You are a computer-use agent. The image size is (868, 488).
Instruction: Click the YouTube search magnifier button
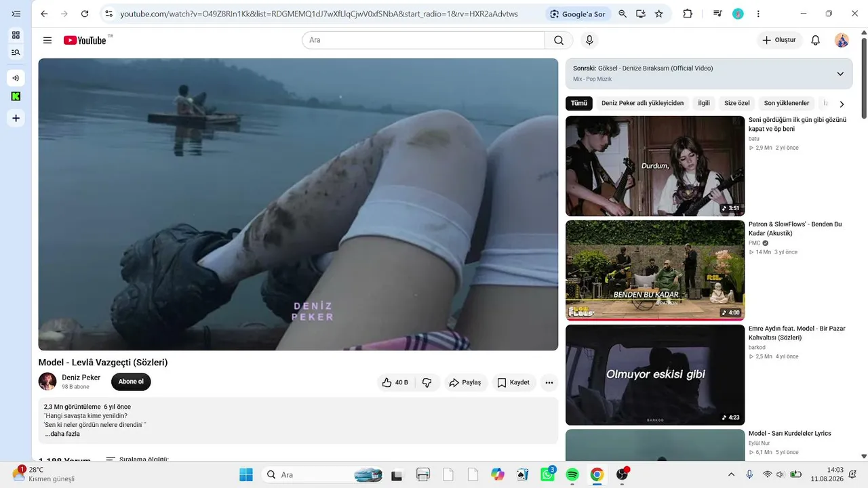click(x=559, y=40)
